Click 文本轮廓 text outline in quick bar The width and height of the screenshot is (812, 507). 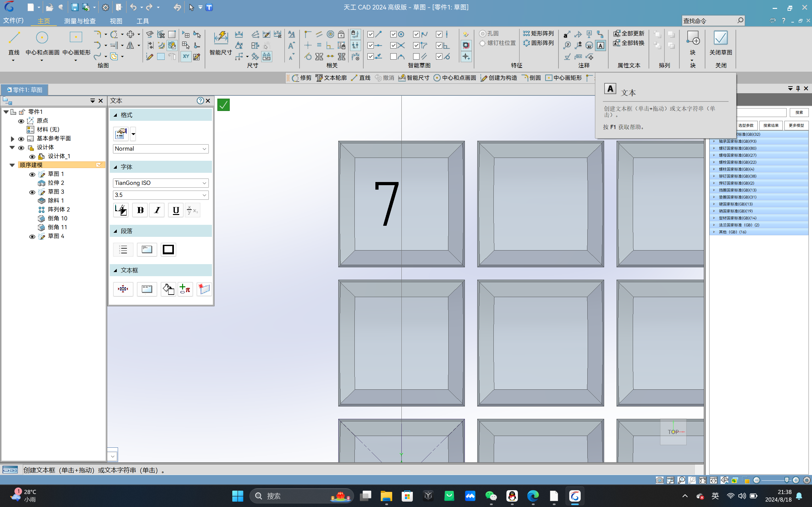click(x=331, y=78)
